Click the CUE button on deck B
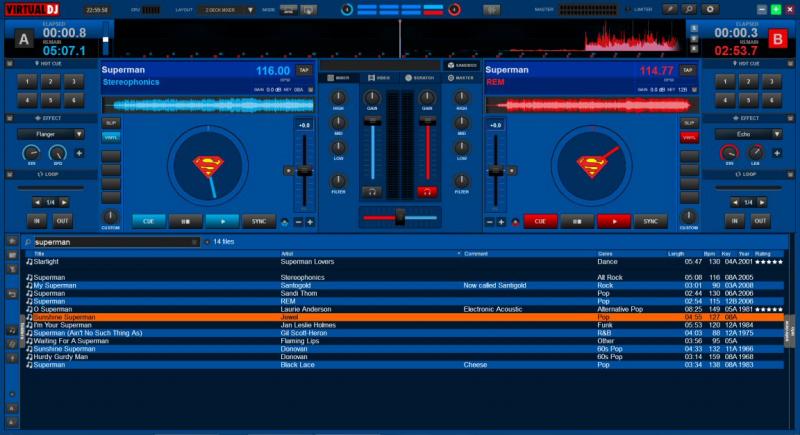Image resolution: width=800 pixels, height=435 pixels. click(x=540, y=221)
